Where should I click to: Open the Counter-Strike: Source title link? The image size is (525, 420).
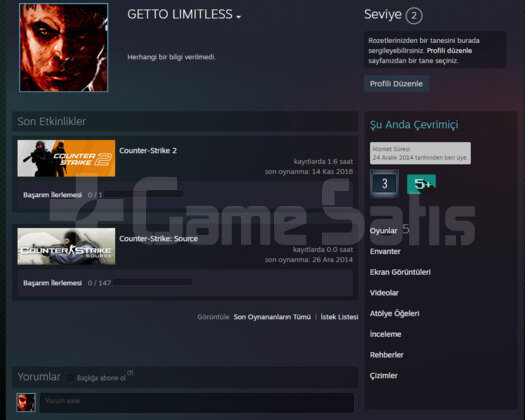[158, 239]
